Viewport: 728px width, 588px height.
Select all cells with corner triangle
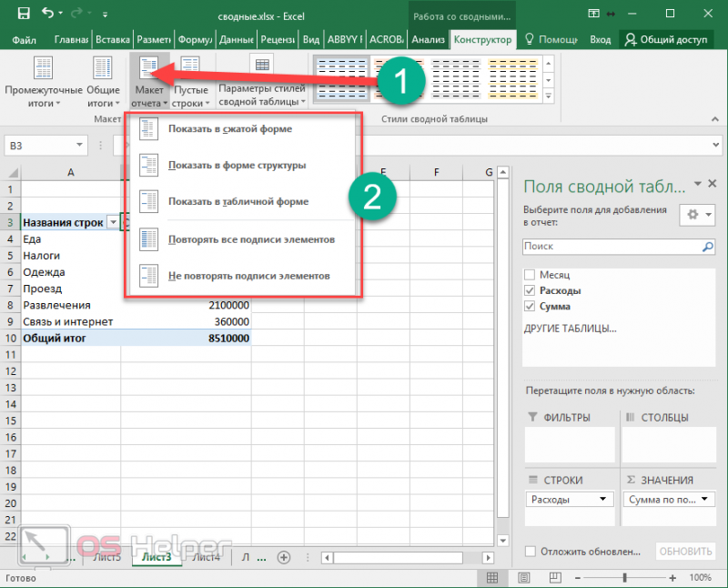click(13, 172)
